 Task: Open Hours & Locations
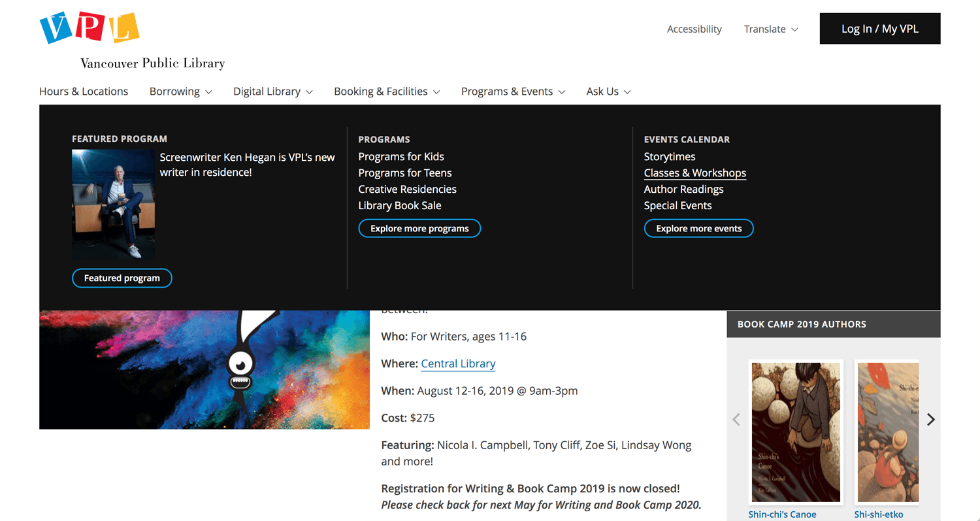[x=84, y=92]
